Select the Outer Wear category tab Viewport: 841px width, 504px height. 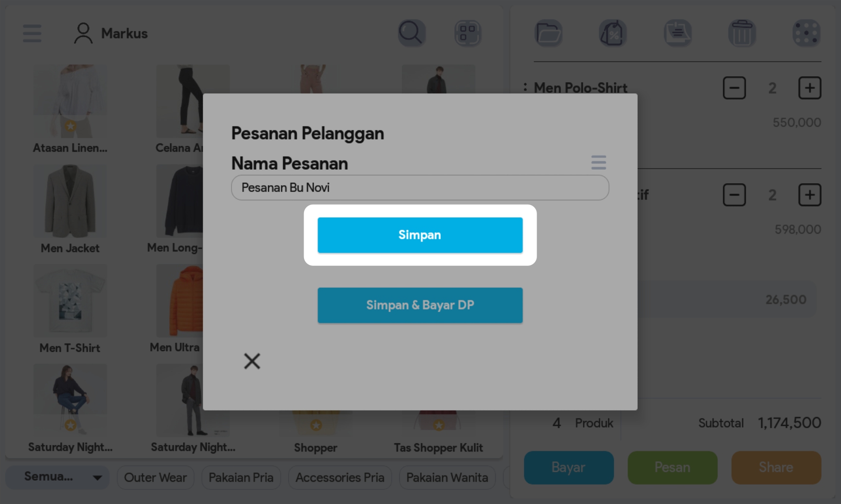click(x=155, y=478)
